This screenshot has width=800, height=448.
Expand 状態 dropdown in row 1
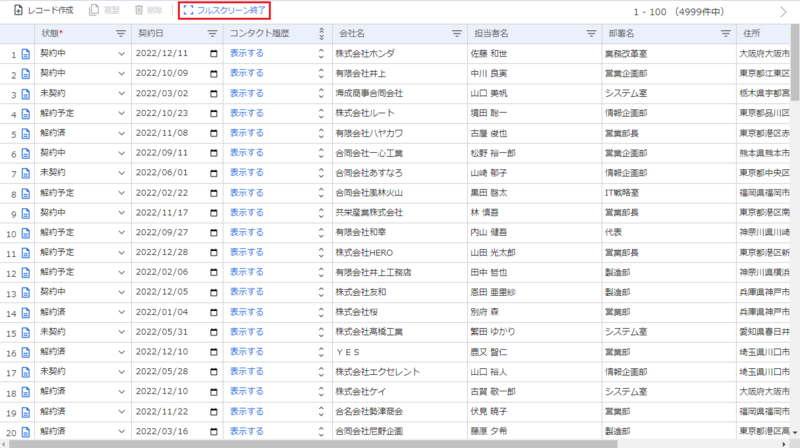pos(122,54)
